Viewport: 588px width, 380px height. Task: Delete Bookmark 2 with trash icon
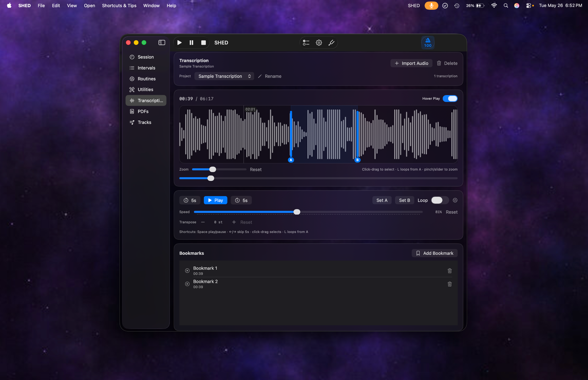[450, 284]
